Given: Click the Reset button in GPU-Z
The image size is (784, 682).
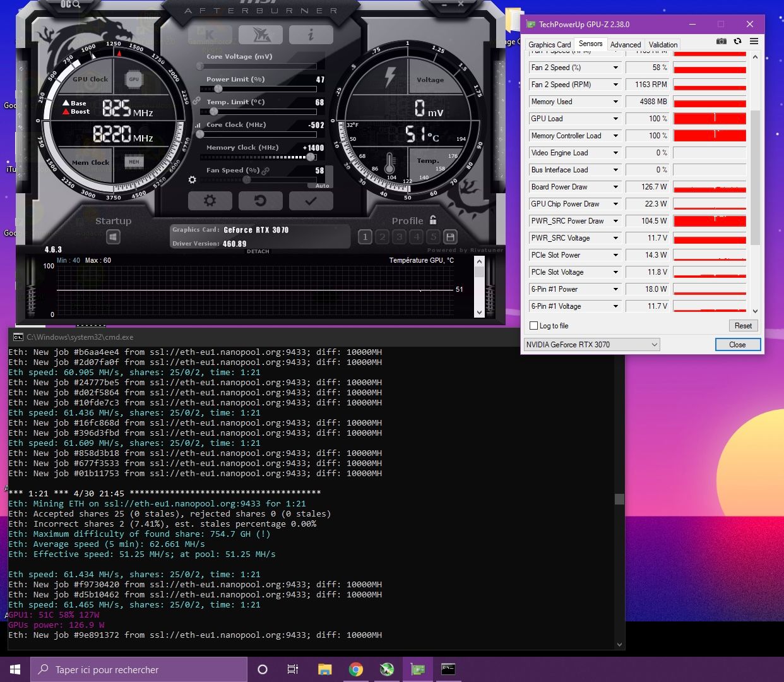Looking at the screenshot, I should (743, 326).
